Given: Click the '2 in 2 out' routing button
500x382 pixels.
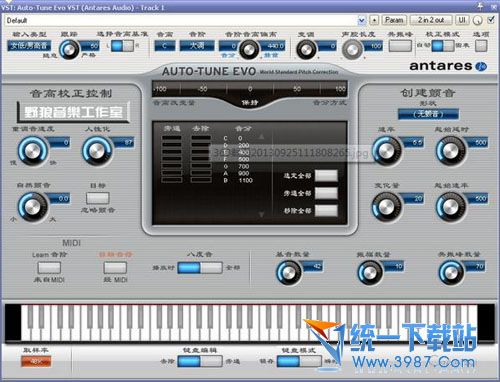Looking at the screenshot, I should (431, 20).
